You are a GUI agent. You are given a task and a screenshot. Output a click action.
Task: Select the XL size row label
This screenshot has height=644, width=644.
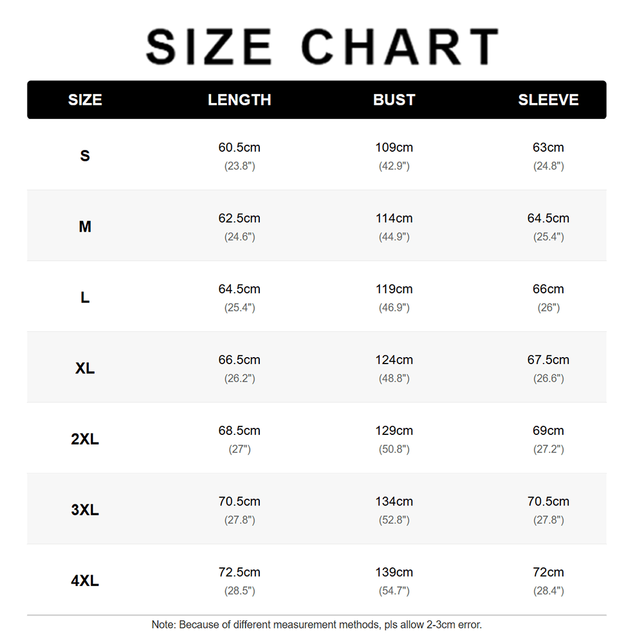[85, 368]
